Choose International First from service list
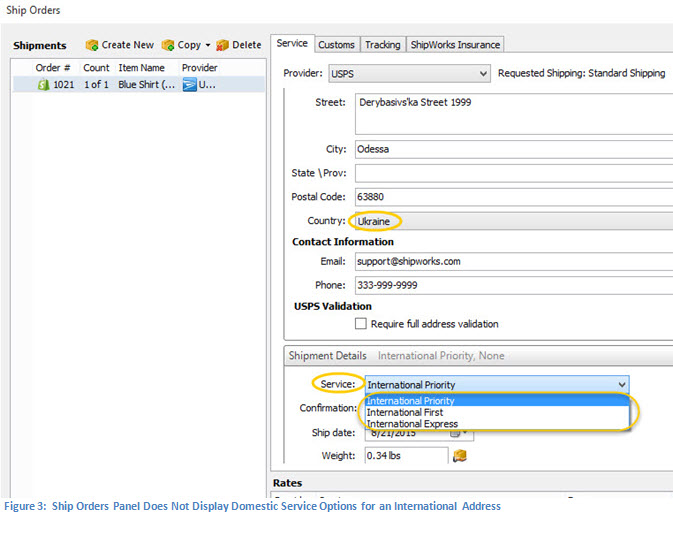 pos(405,412)
